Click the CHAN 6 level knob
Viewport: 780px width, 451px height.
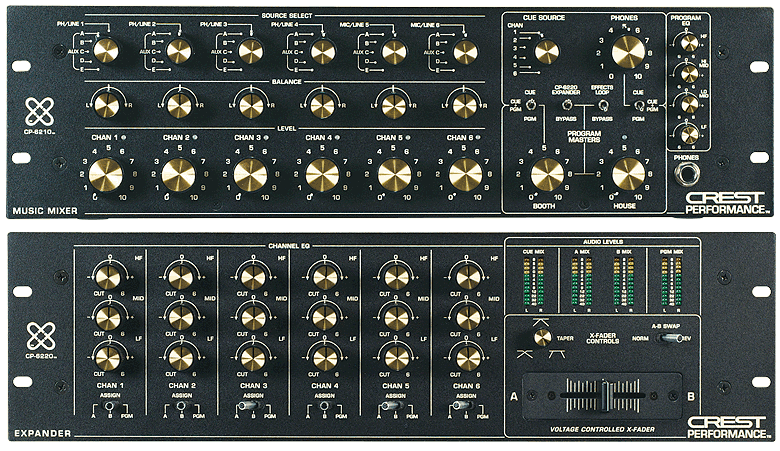tap(465, 176)
